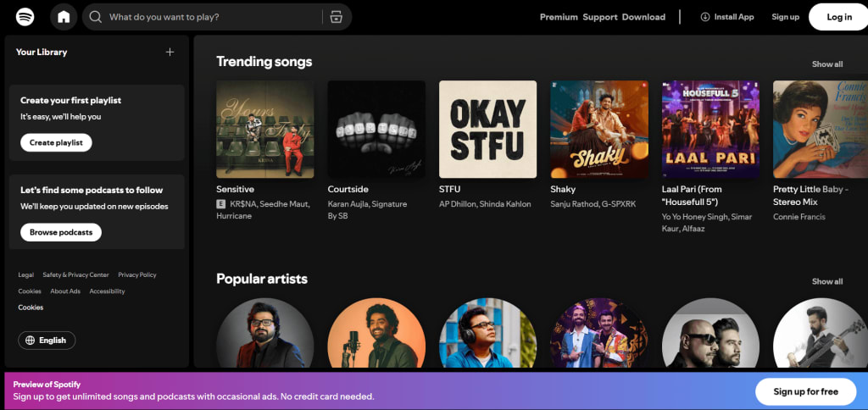Open the Premium link
This screenshot has width=868, height=410.
[x=559, y=17]
